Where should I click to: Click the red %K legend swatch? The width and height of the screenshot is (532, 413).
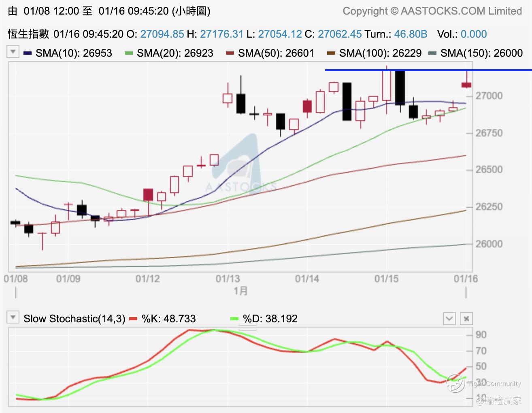(133, 319)
